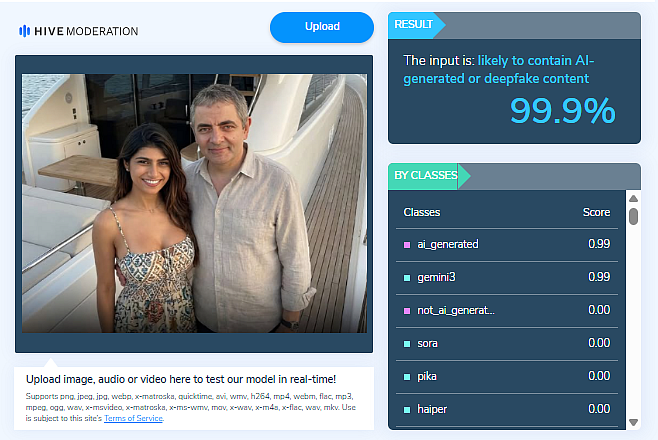This screenshot has height=440, width=658.
Task: Click the classes list scrollbar thumb
Action: [x=633, y=216]
